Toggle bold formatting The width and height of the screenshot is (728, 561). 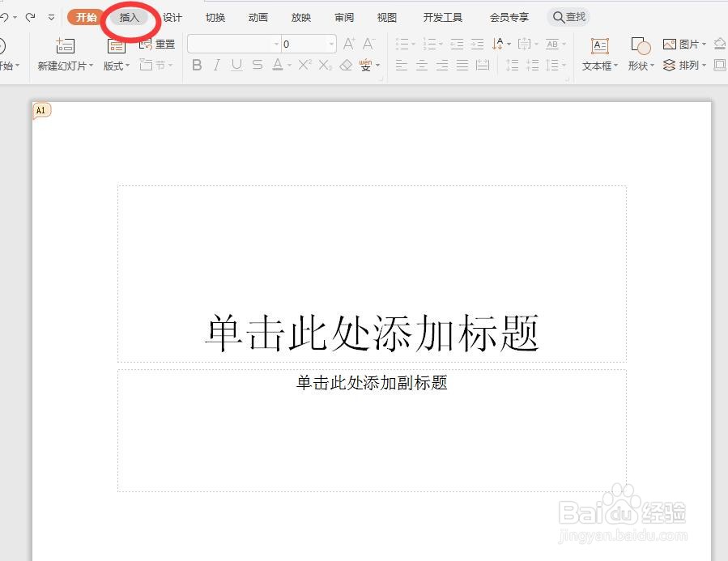(x=197, y=66)
